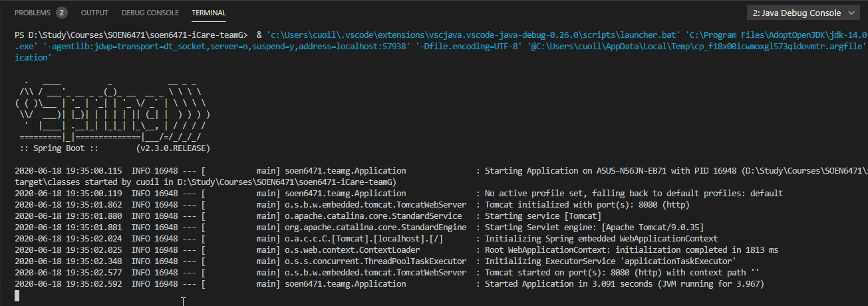
Task: Open the OUTPUT tab
Action: pos(94,13)
